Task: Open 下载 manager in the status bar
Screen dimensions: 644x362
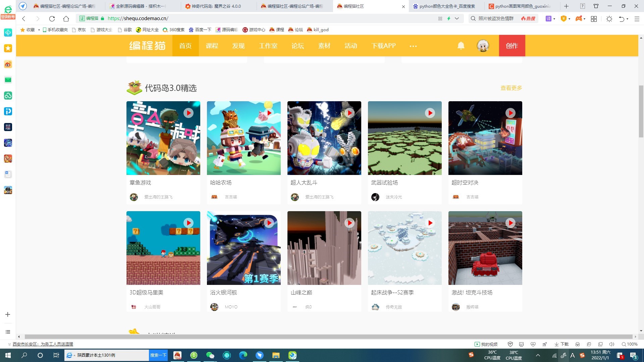Action: click(561, 344)
